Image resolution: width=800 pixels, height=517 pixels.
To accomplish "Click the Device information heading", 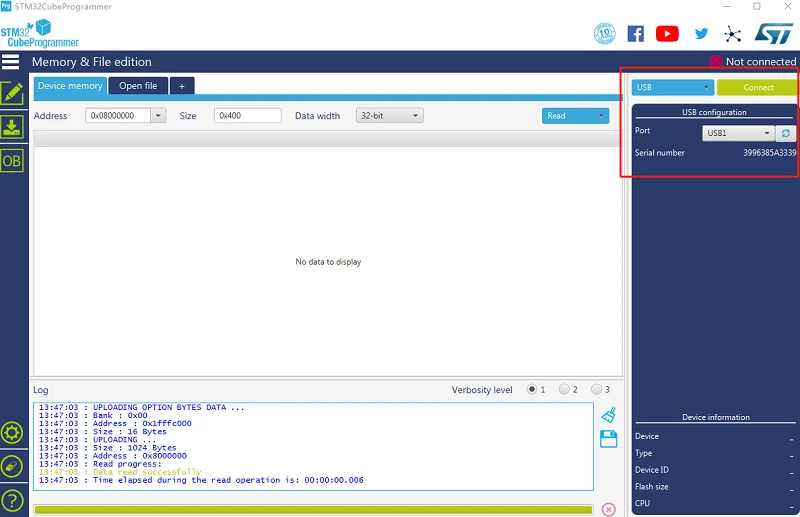I will point(716,417).
